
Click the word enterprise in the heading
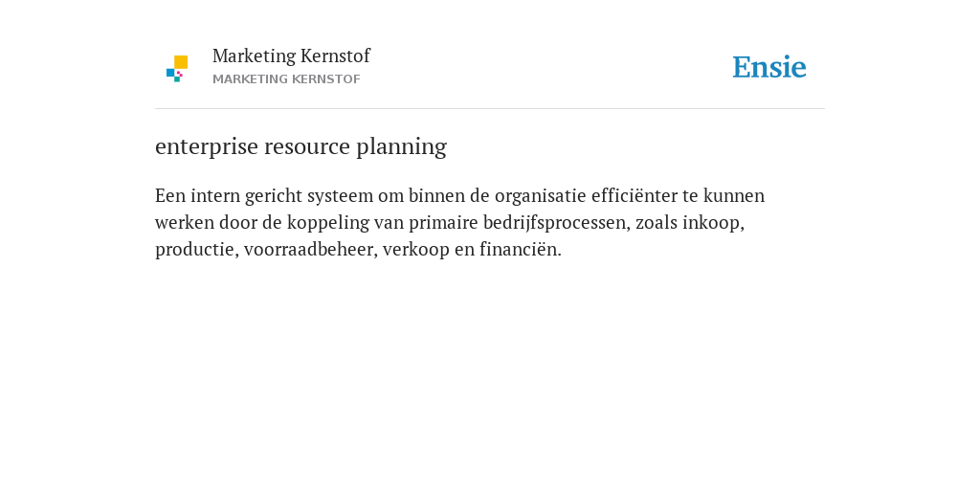coord(207,146)
